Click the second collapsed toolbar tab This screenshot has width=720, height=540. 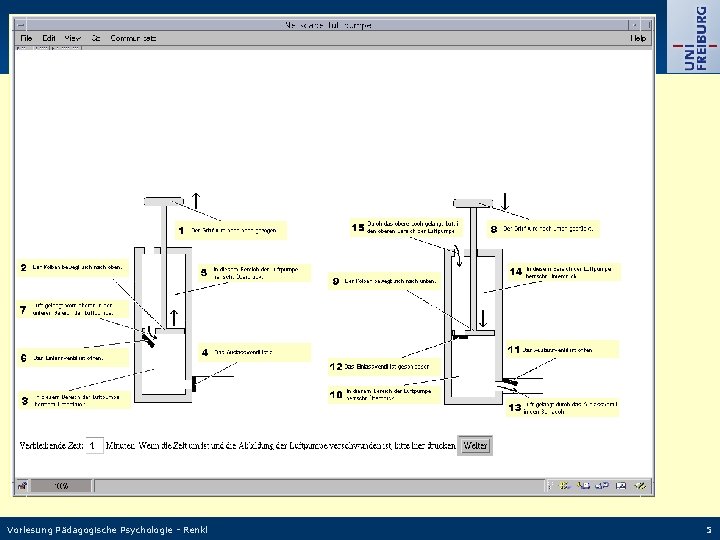[40, 47]
